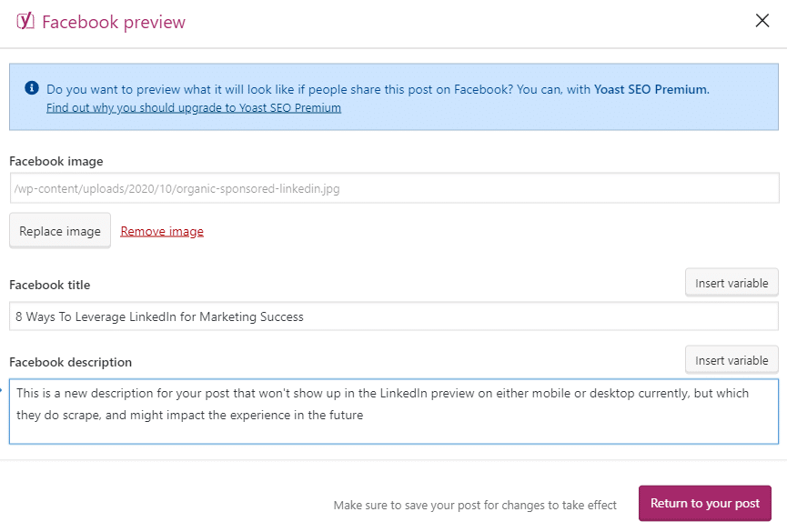Click the Facebook preview heading text
The width and height of the screenshot is (787, 532).
pyautogui.click(x=114, y=22)
